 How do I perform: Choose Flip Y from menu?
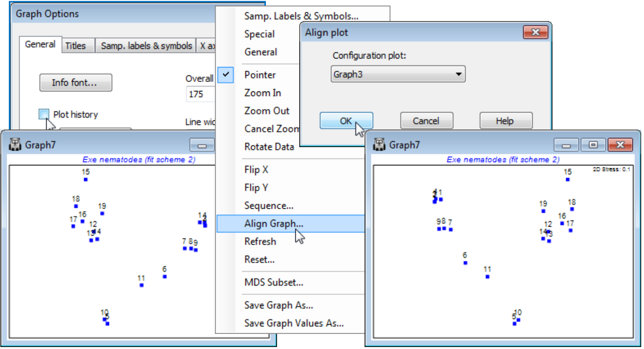(256, 188)
